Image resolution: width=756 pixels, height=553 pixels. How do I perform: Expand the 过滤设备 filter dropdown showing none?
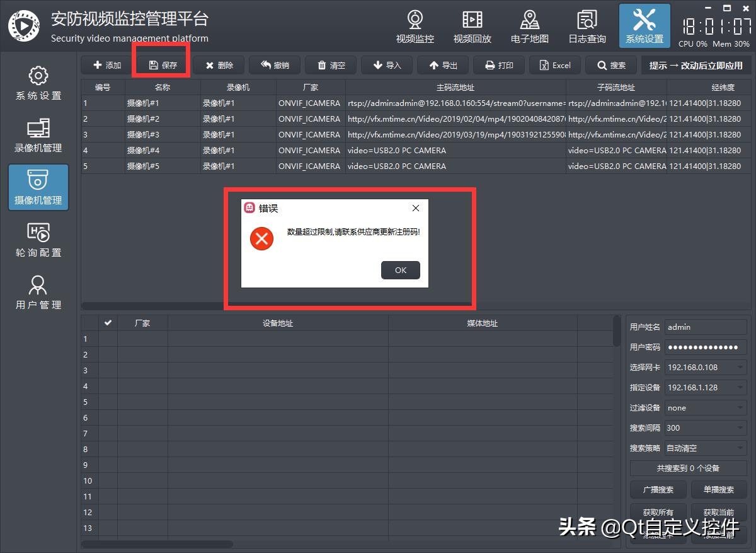705,407
